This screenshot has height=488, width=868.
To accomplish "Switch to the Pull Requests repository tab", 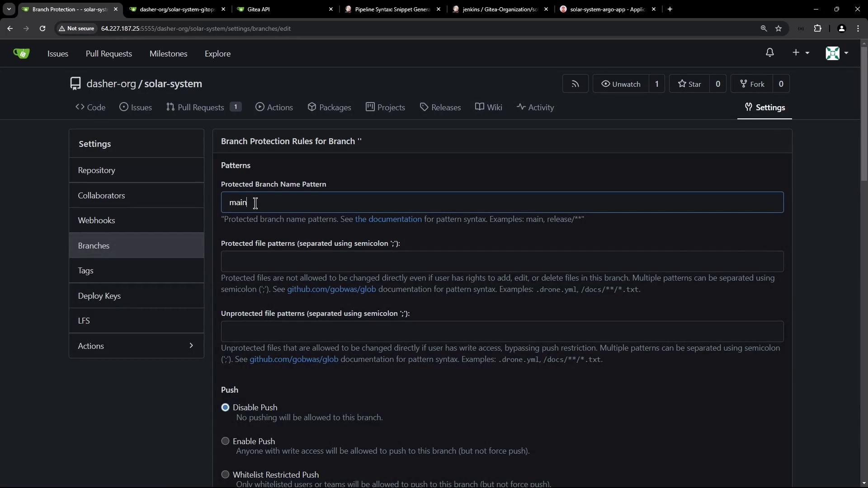I will [x=200, y=108].
